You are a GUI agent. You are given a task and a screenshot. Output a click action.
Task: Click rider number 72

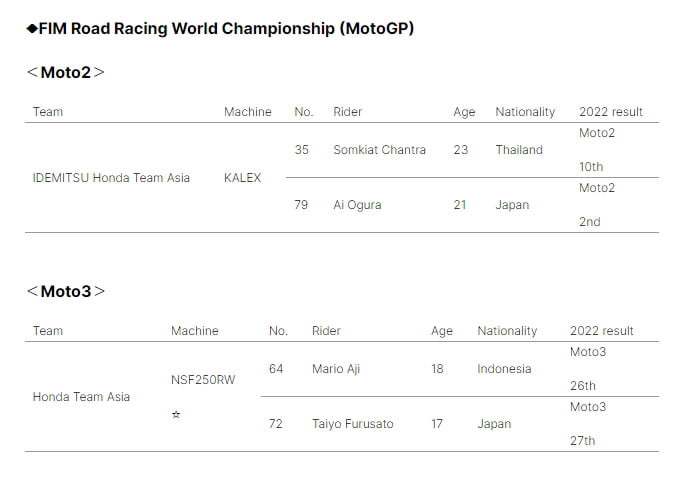[x=276, y=424]
